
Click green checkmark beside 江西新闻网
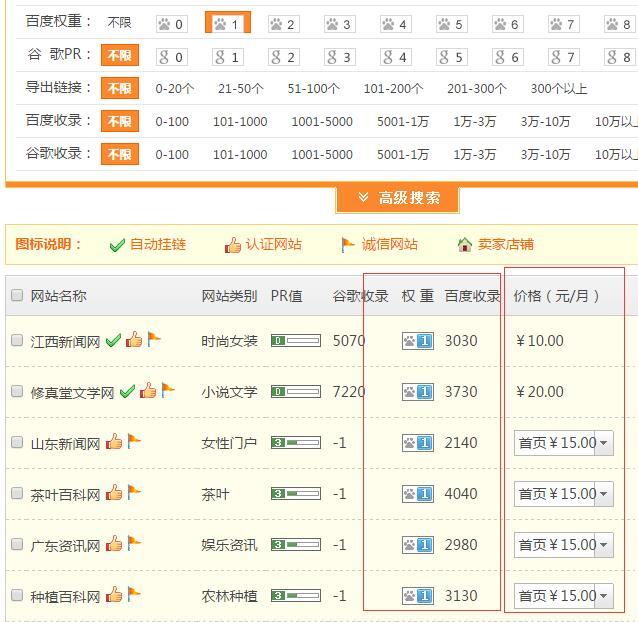coord(113,341)
